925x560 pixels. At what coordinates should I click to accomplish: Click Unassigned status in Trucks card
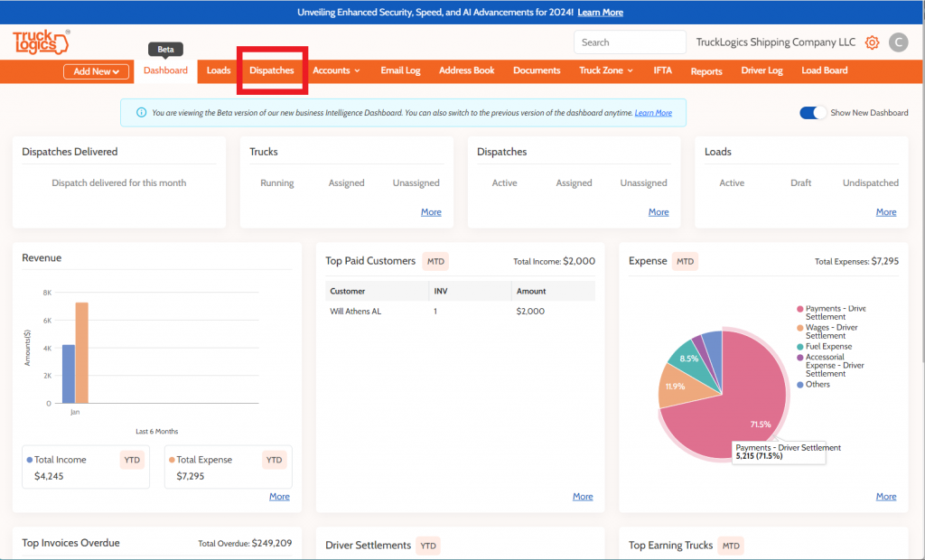point(416,183)
